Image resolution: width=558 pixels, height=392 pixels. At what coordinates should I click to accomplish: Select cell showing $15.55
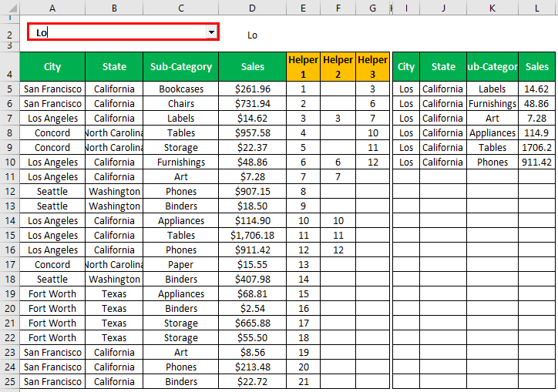[252, 264]
